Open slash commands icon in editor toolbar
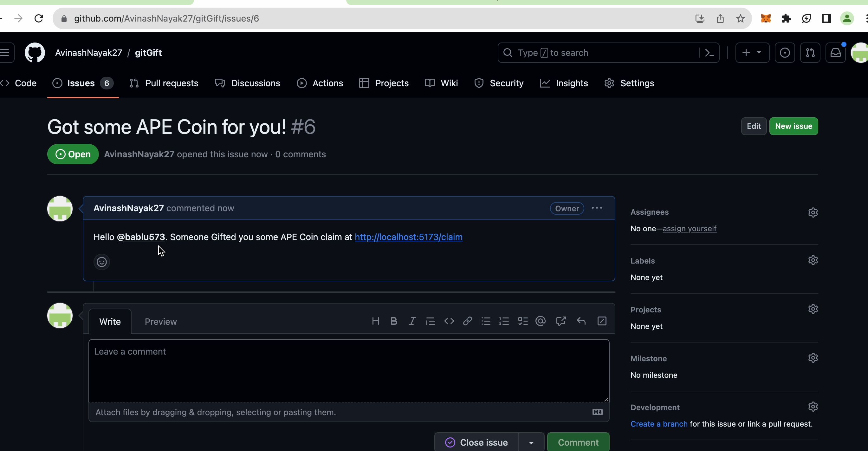Viewport: 868px width, 451px height. pos(602,321)
